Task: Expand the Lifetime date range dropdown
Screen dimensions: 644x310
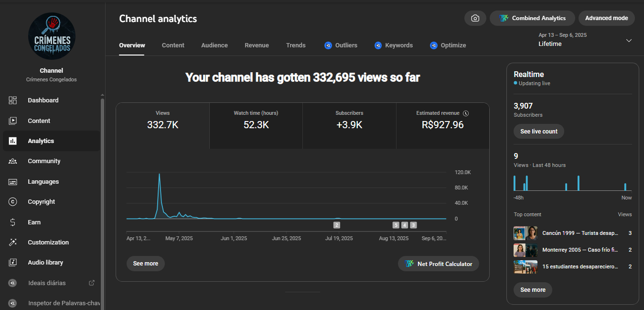Action: pyautogui.click(x=629, y=41)
